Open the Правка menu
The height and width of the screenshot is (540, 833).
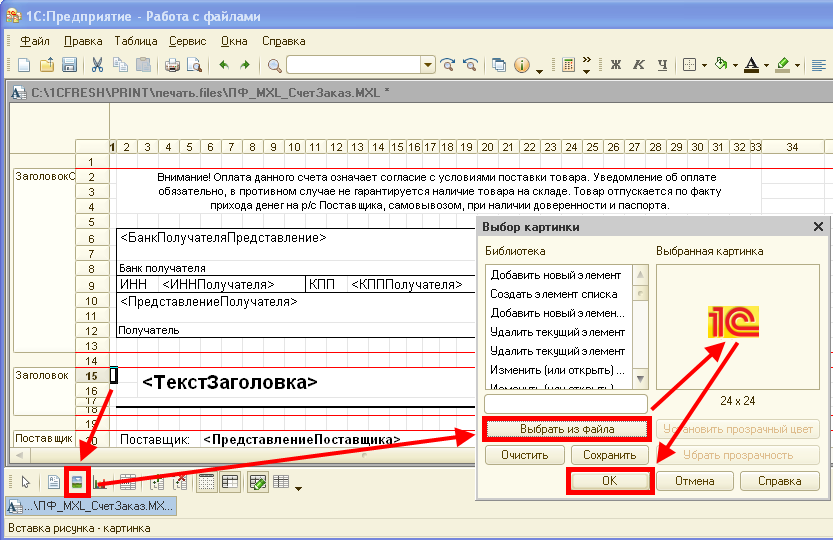(x=83, y=41)
